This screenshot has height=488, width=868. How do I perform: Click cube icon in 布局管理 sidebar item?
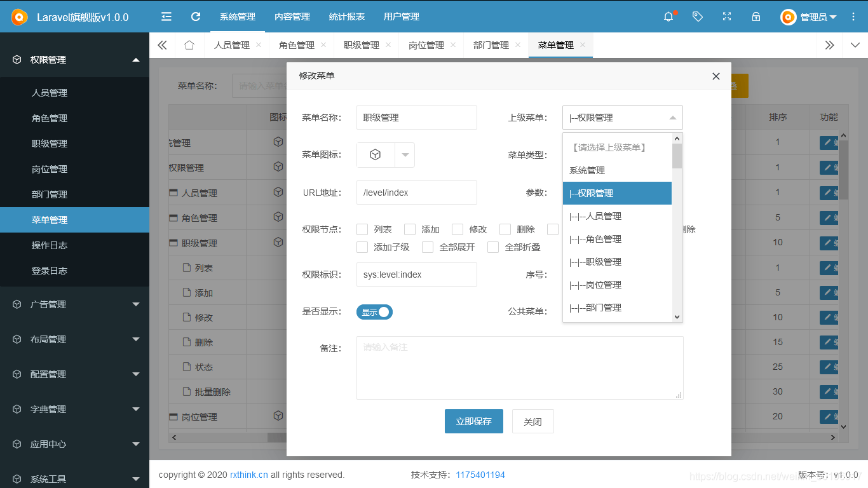(x=17, y=339)
